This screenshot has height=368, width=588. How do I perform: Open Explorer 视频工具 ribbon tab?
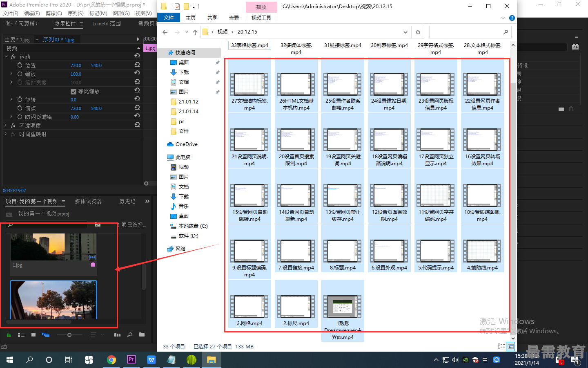[261, 18]
